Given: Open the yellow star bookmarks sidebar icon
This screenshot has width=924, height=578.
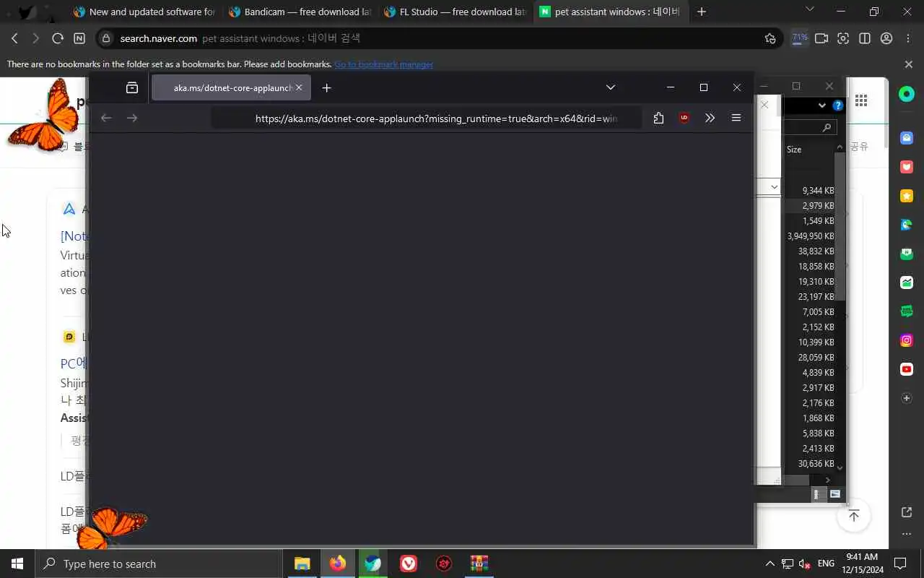Looking at the screenshot, I should point(907,196).
